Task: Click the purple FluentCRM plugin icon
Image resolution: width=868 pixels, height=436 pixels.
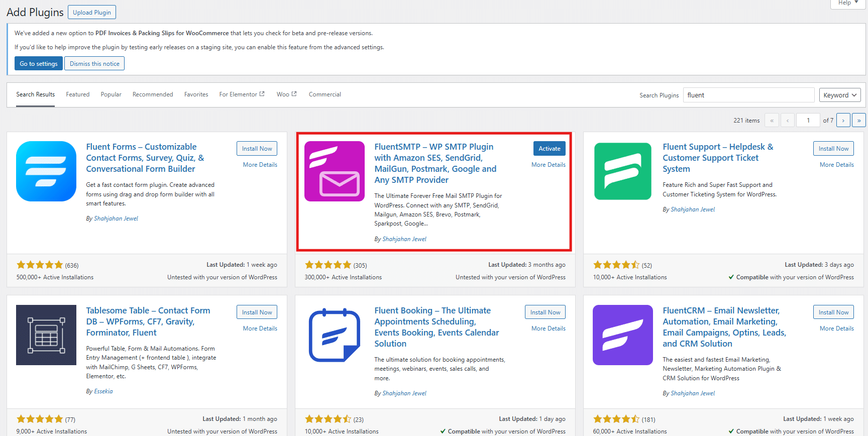Action: coord(623,335)
